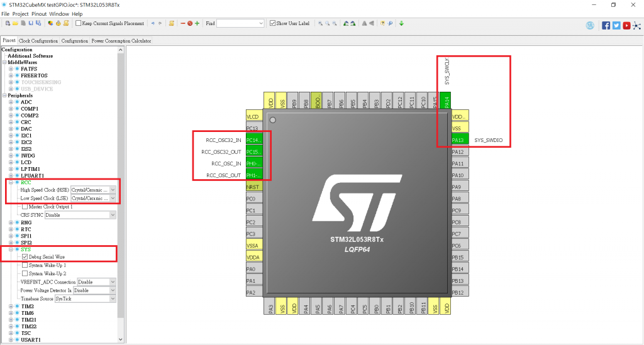Click the ST community network icon
644x345 pixels.
pos(636,25)
